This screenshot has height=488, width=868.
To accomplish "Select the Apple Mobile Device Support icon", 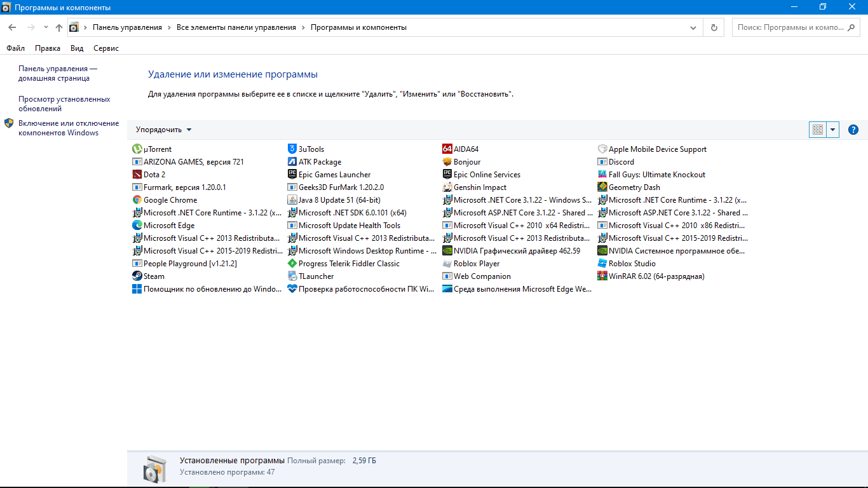I will point(602,149).
